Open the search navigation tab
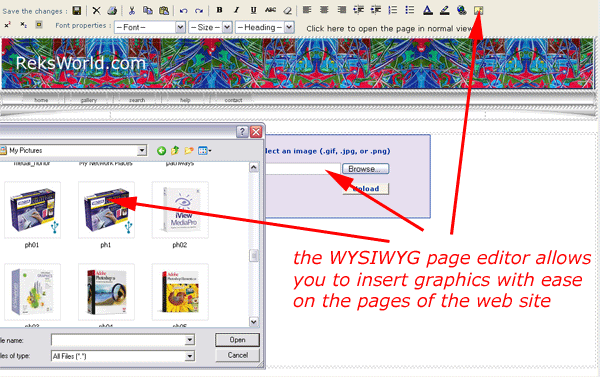This screenshot has width=600, height=377. (x=137, y=100)
